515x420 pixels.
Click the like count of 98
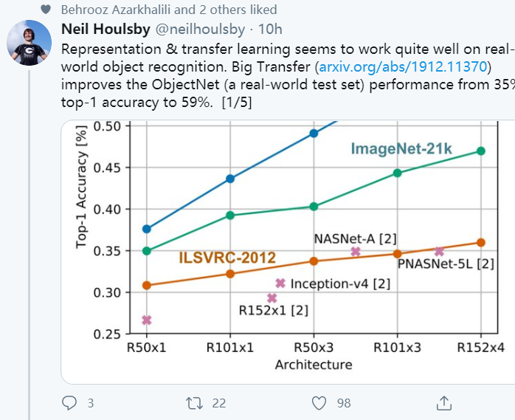[x=344, y=403]
